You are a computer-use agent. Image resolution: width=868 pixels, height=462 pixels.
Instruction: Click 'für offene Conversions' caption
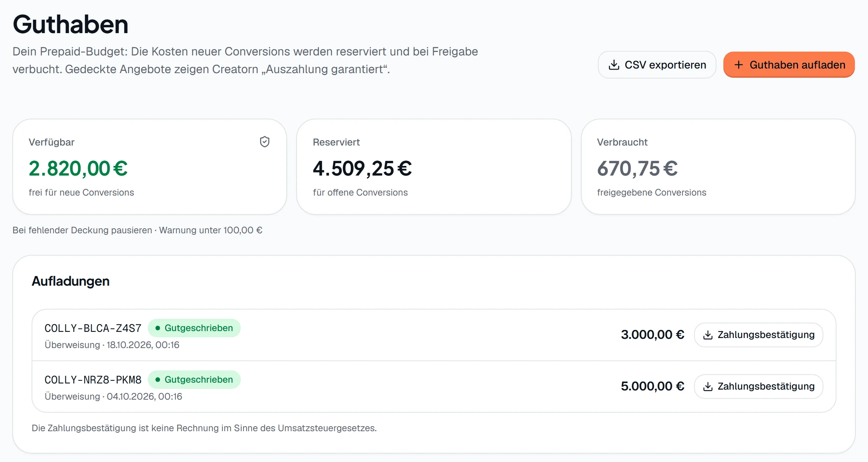click(360, 192)
